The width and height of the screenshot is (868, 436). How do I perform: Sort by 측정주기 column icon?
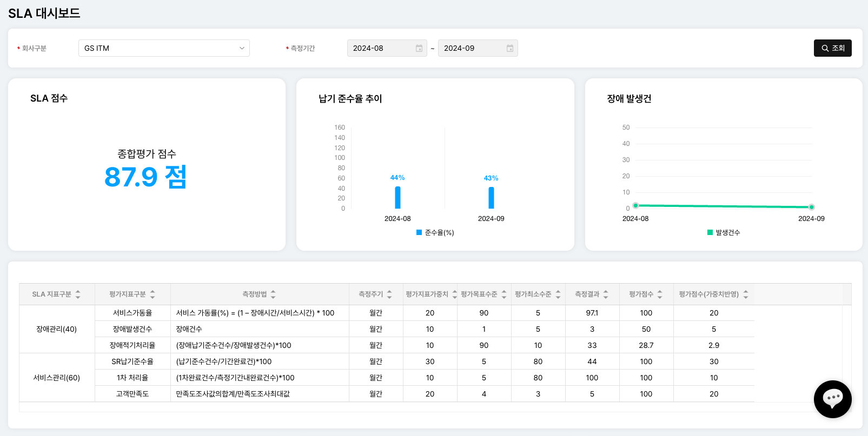pos(389,294)
